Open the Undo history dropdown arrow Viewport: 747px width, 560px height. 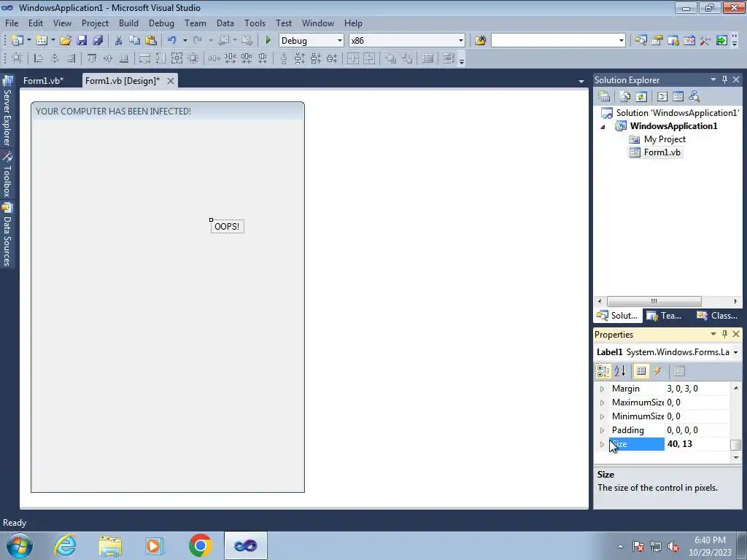(185, 41)
